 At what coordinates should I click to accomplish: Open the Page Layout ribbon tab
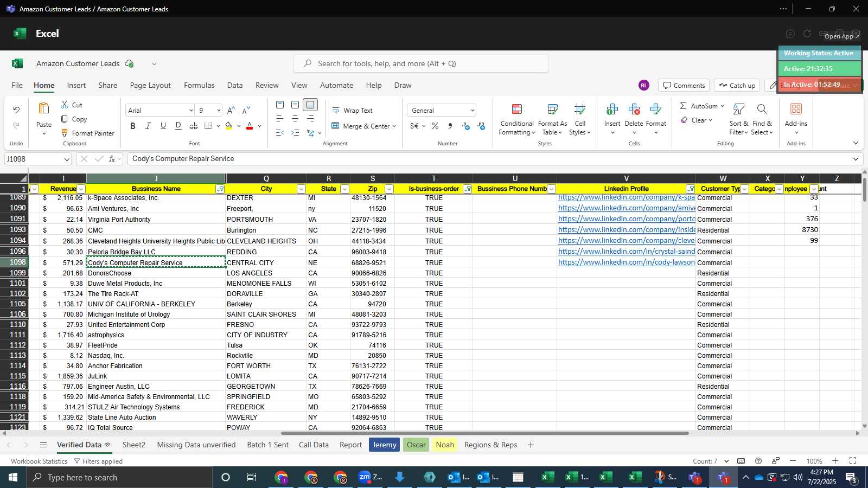tap(150, 85)
